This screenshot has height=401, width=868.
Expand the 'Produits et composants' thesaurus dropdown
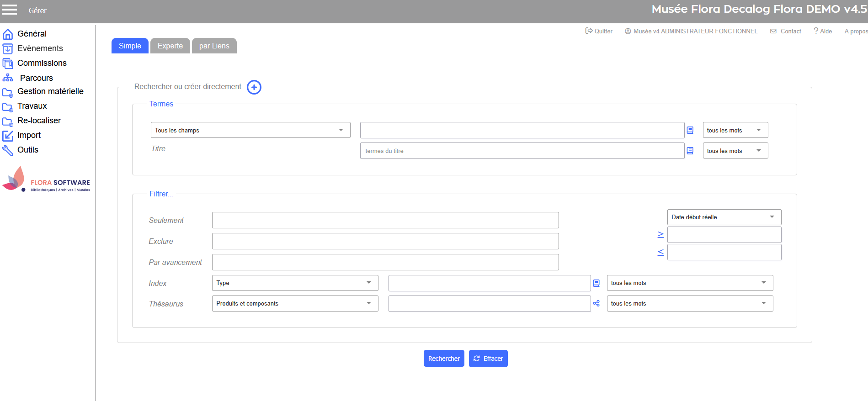(x=295, y=304)
